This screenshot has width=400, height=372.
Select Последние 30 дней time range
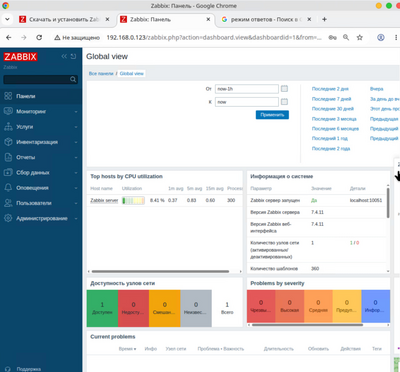tap(333, 109)
